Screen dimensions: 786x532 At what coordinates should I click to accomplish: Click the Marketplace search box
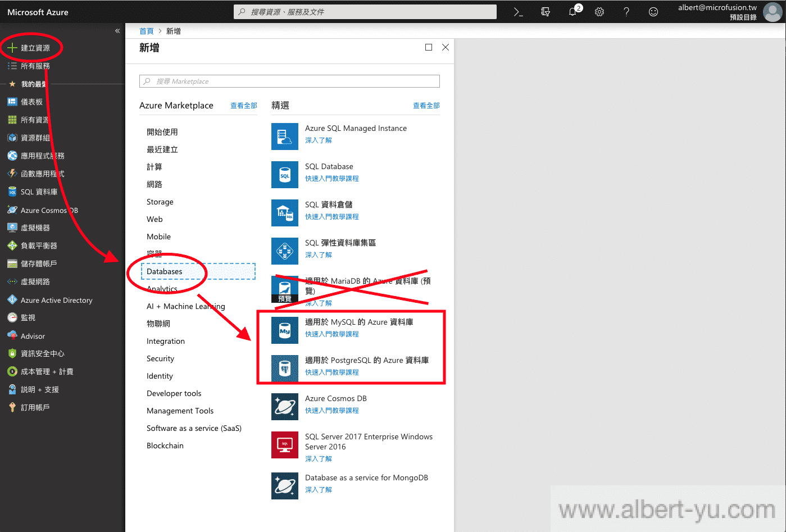pos(289,81)
